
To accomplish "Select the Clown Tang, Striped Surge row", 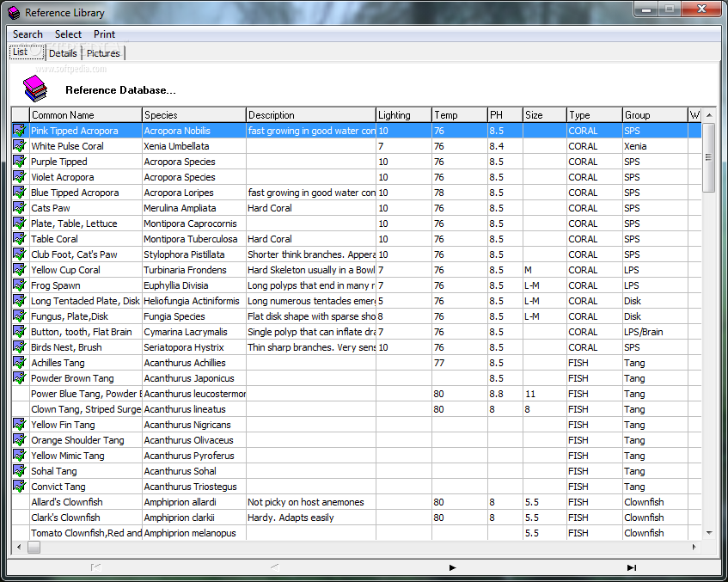I will (x=357, y=409).
